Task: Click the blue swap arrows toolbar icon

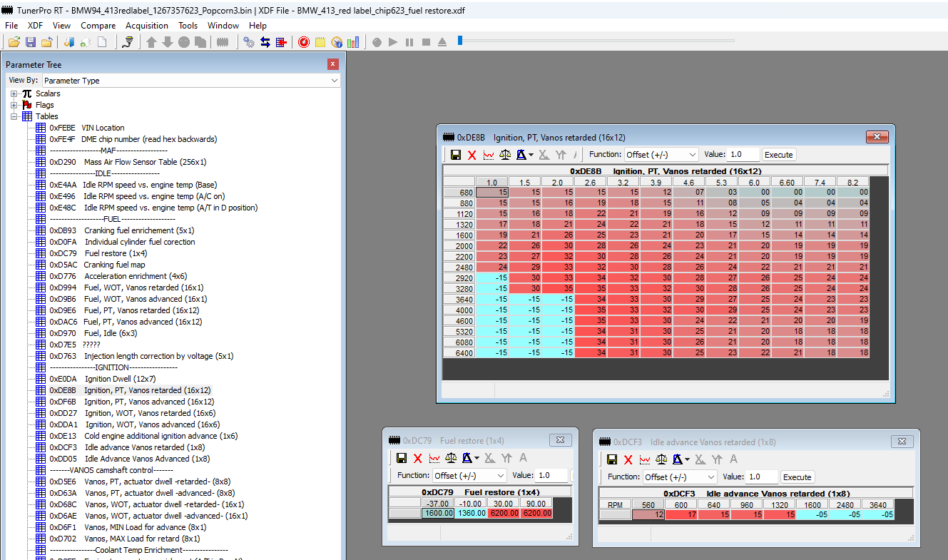Action: click(265, 42)
